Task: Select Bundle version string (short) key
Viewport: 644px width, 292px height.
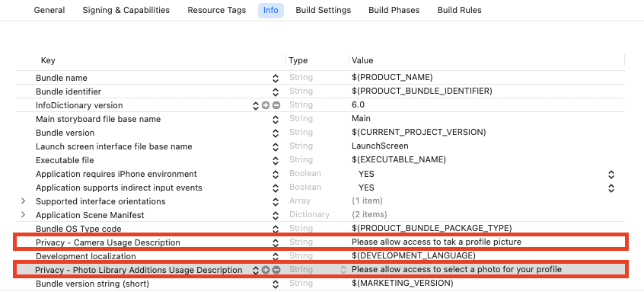Action: (x=92, y=284)
